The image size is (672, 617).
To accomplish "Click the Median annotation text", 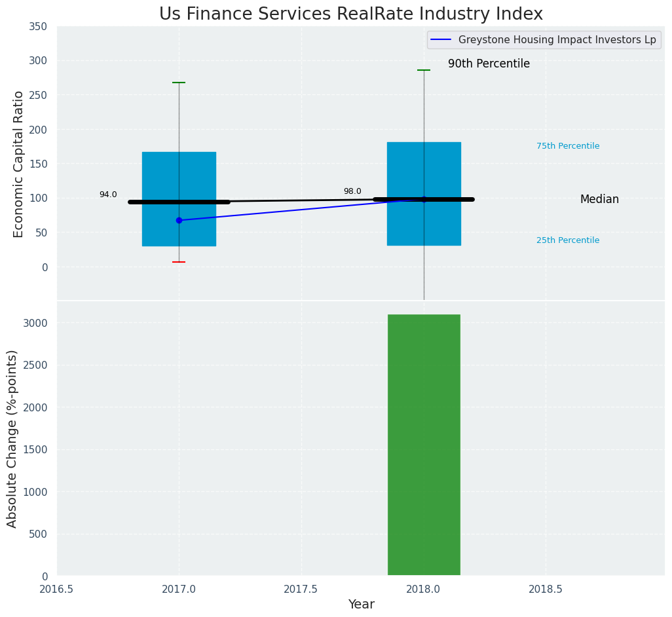I will click(599, 200).
